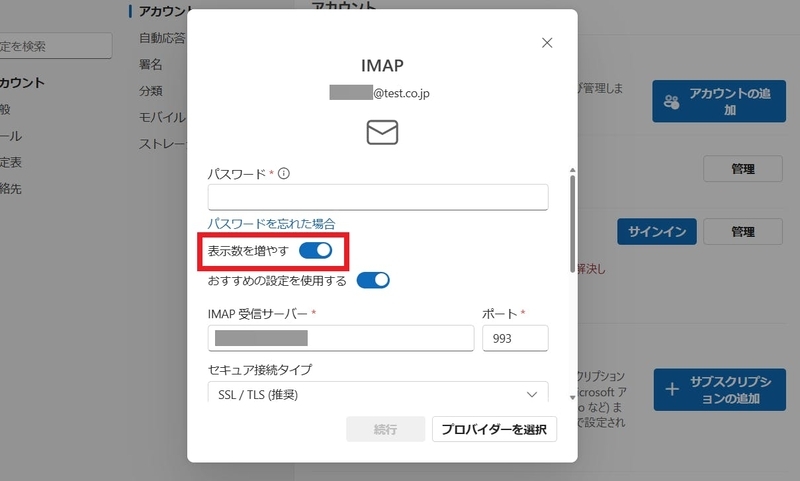The width and height of the screenshot is (800, 481).
Task: Click the settings search box
Action: [54, 46]
